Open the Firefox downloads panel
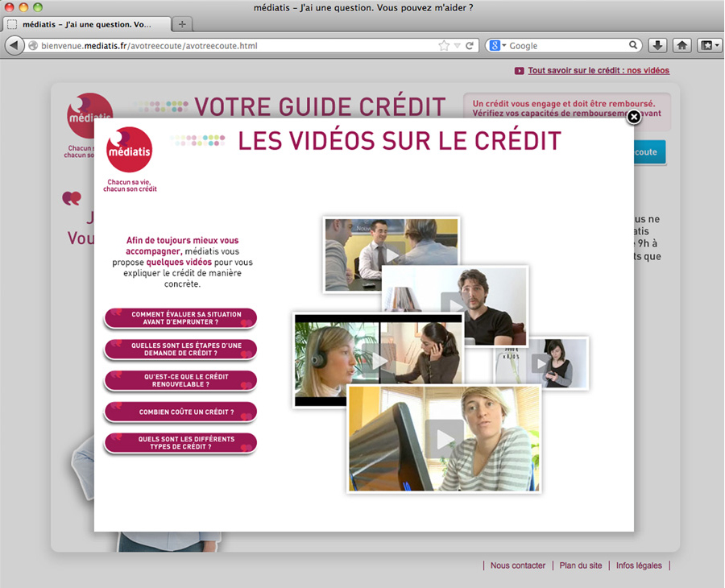The image size is (725, 588). (657, 46)
